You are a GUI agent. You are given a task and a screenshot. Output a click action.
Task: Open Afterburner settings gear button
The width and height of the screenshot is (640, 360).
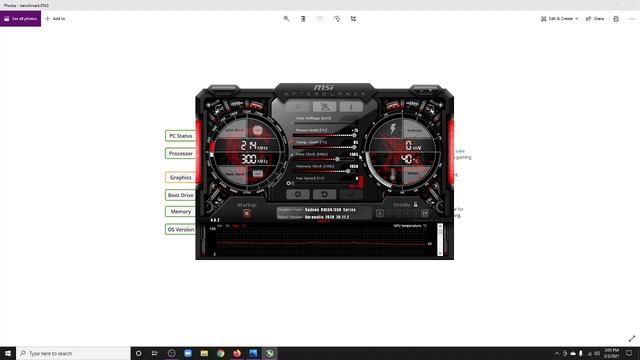298,194
